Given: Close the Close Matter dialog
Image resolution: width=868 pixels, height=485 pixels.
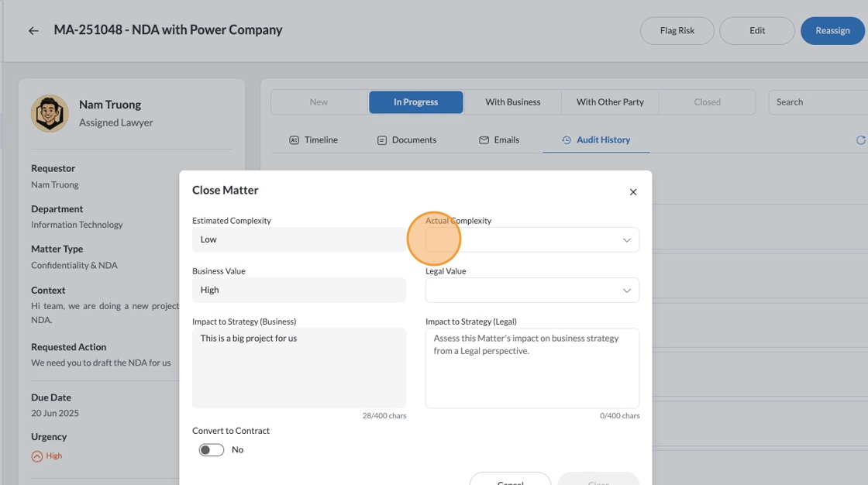Looking at the screenshot, I should 632,192.
